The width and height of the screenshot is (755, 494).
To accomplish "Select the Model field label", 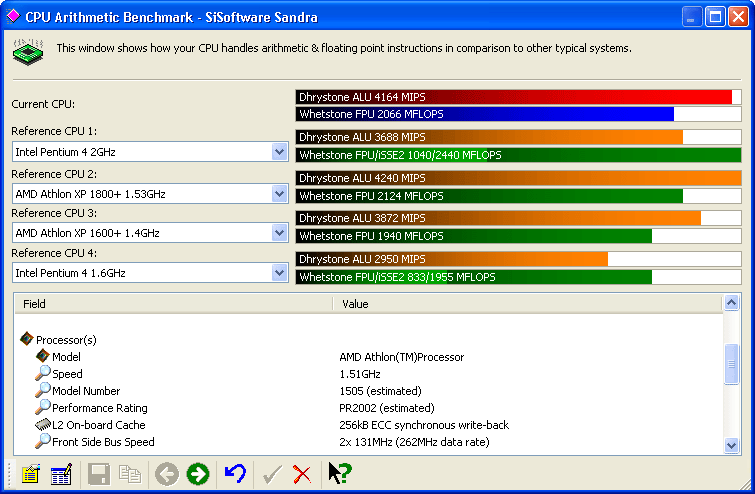I will point(66,357).
